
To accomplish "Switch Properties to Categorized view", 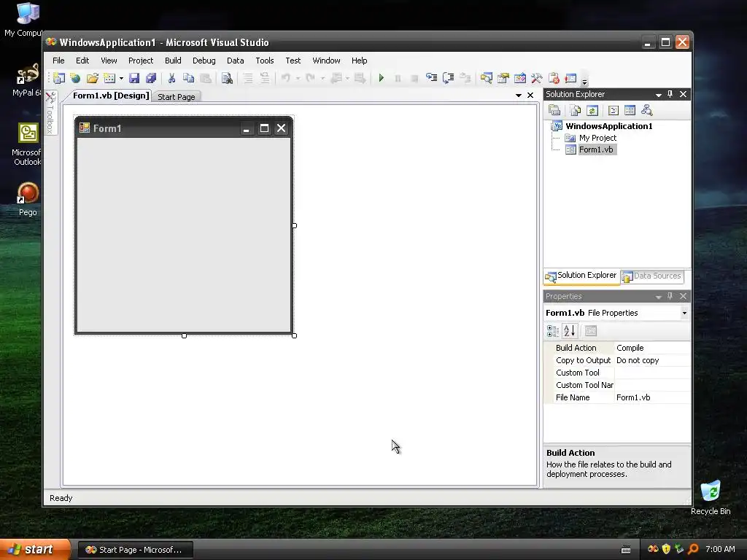I will pos(553,331).
